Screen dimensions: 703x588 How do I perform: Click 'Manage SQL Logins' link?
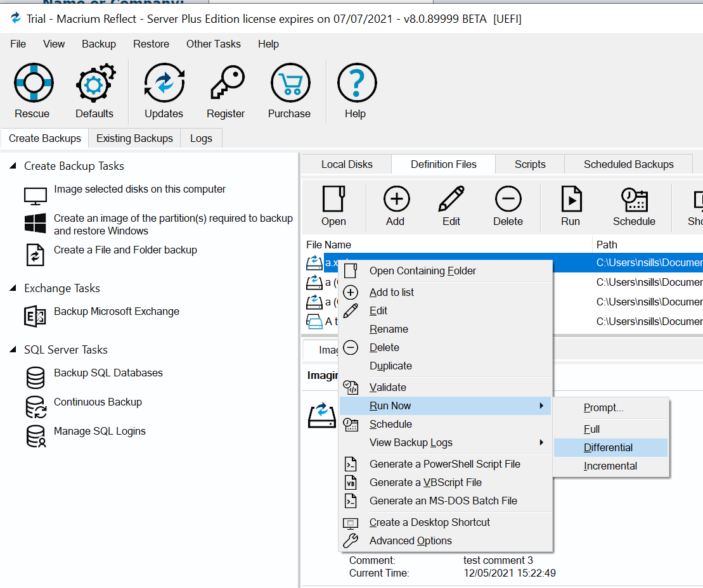100,431
